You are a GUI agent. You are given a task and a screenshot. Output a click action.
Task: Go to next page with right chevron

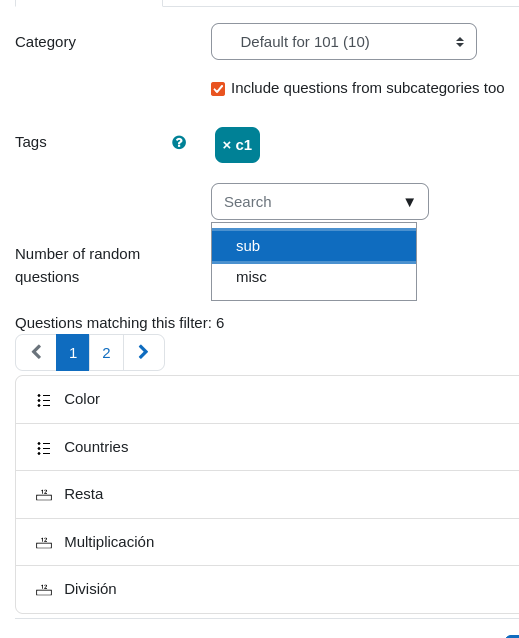coord(144,352)
